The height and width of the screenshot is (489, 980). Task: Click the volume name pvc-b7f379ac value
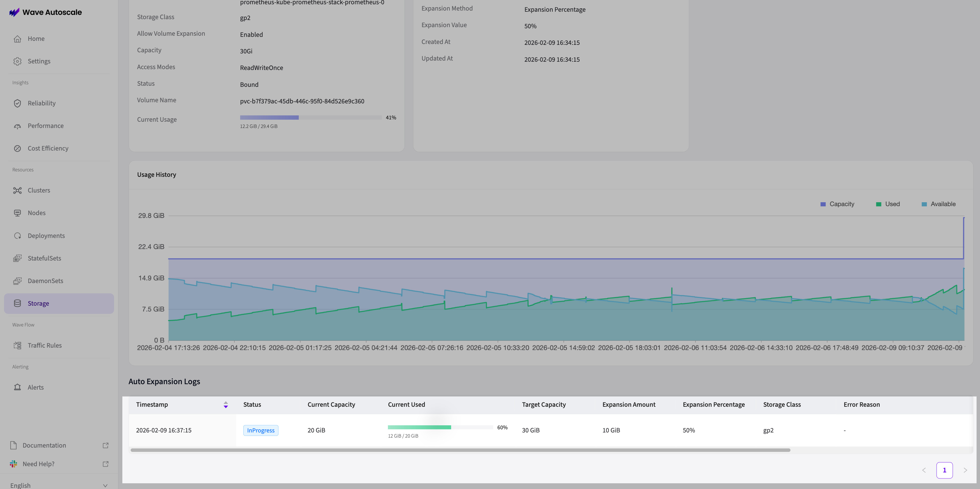[x=302, y=101]
